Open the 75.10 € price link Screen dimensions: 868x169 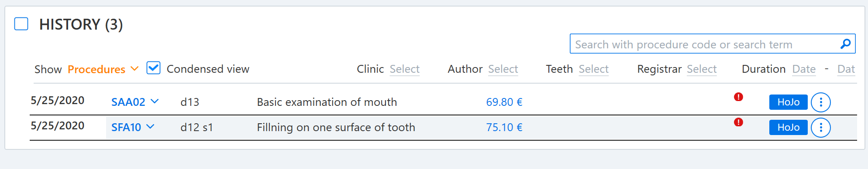point(504,128)
